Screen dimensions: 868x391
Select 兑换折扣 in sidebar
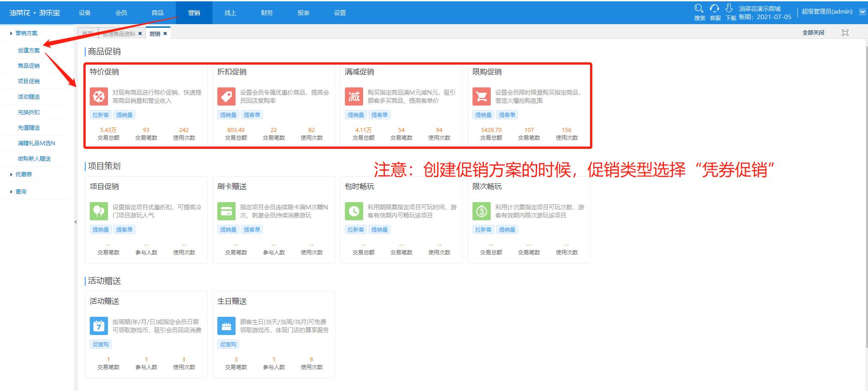click(29, 112)
